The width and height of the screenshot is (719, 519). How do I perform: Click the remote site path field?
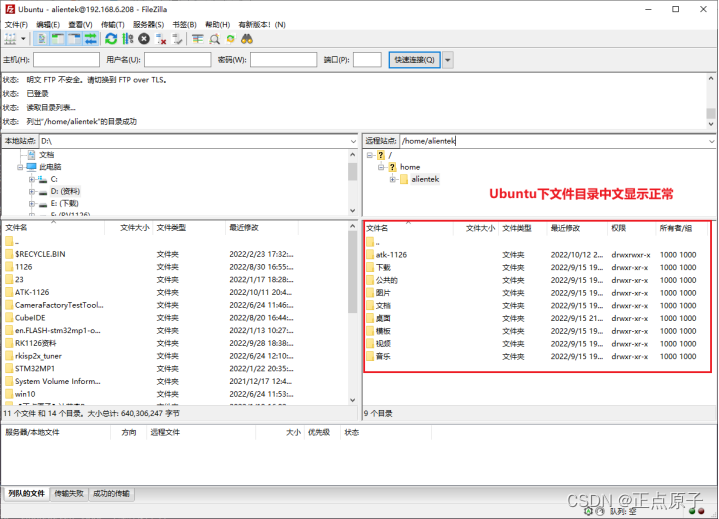coord(553,141)
